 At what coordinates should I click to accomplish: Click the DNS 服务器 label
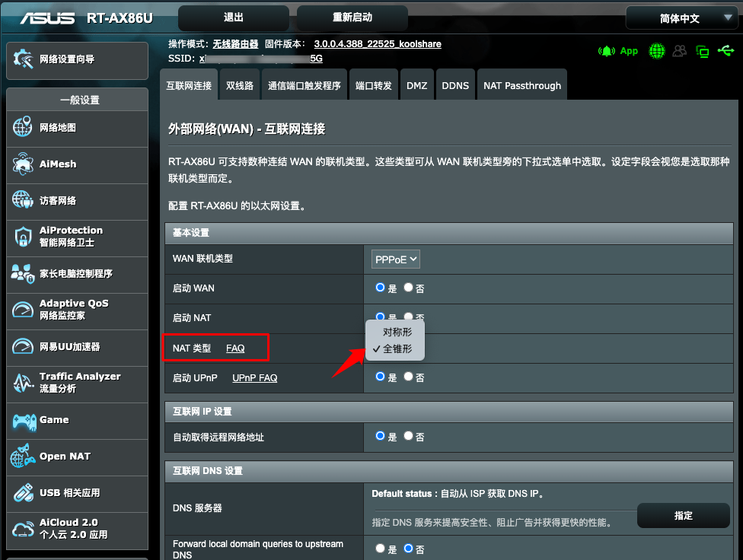click(197, 508)
